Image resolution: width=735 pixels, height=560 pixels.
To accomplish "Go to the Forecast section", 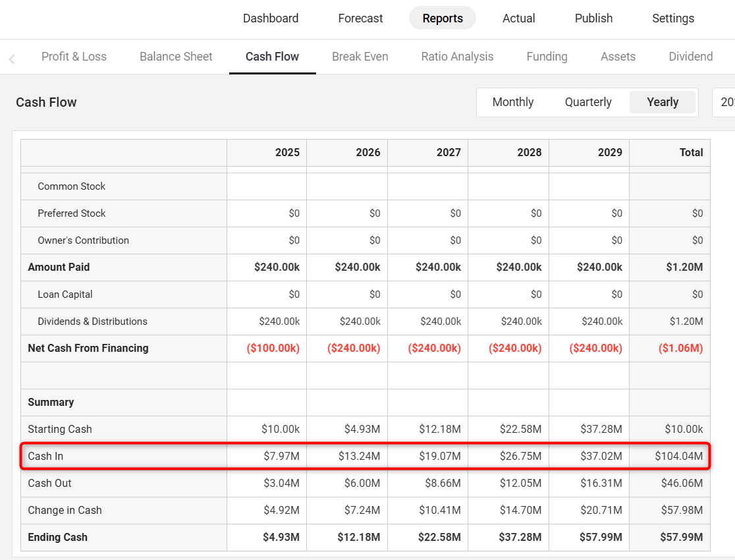I will coord(360,18).
